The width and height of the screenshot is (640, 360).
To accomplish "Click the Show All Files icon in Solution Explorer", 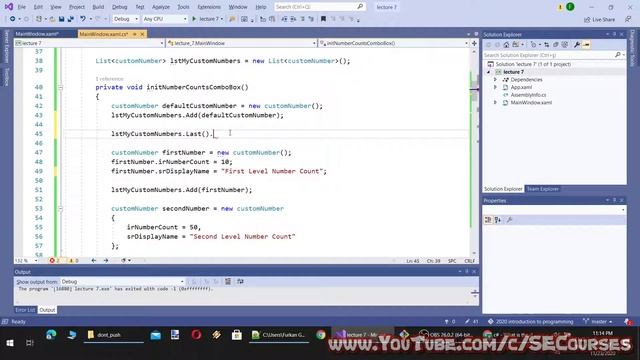I will [x=564, y=44].
